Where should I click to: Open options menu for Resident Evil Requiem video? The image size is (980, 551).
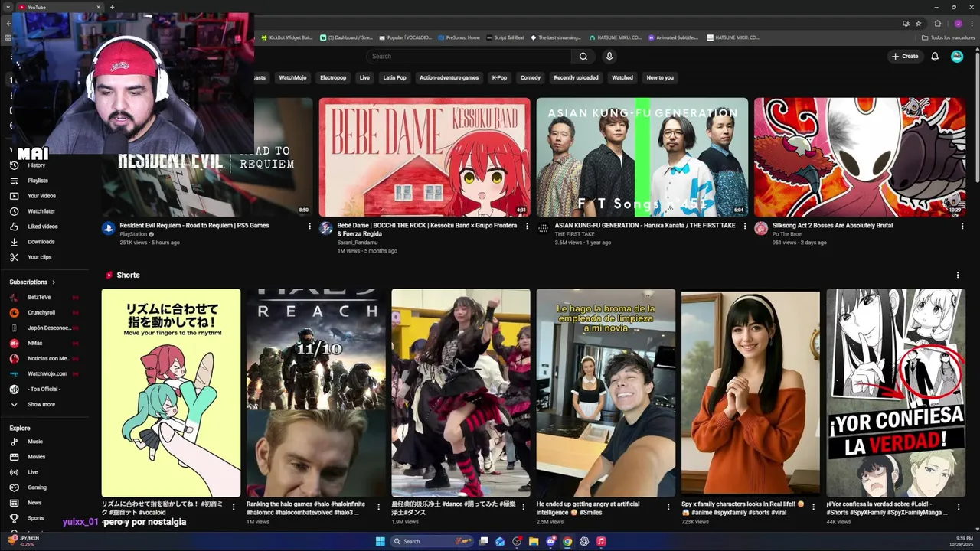[x=309, y=227]
